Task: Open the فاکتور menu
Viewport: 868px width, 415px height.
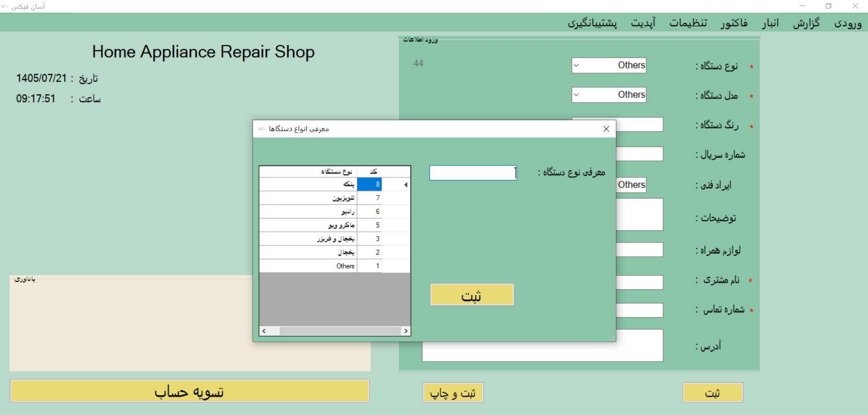Action: [x=734, y=23]
